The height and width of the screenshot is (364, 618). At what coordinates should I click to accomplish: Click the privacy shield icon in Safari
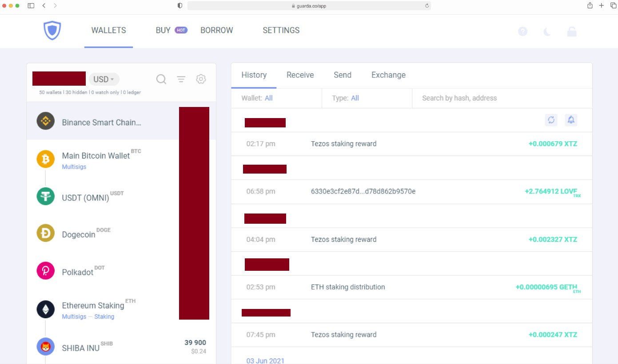click(179, 5)
